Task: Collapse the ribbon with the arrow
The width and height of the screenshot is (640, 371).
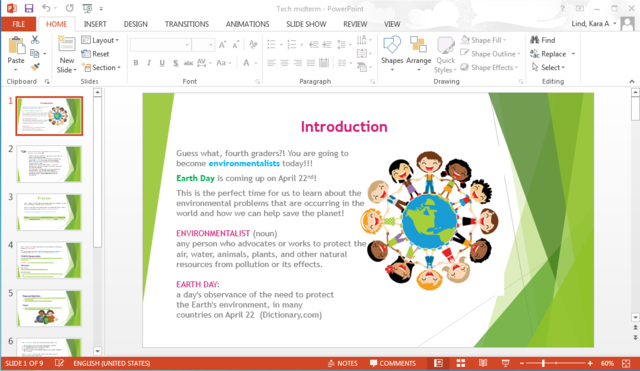Action: tap(632, 81)
